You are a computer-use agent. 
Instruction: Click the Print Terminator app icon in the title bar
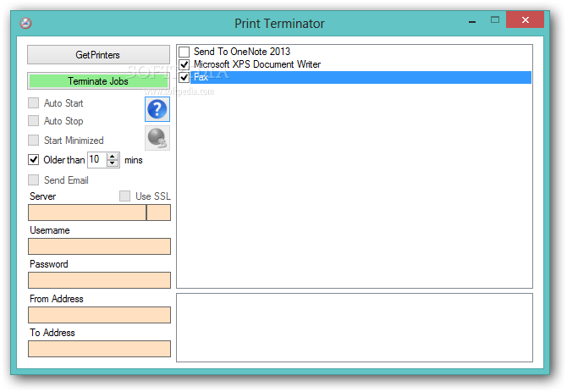coord(25,23)
